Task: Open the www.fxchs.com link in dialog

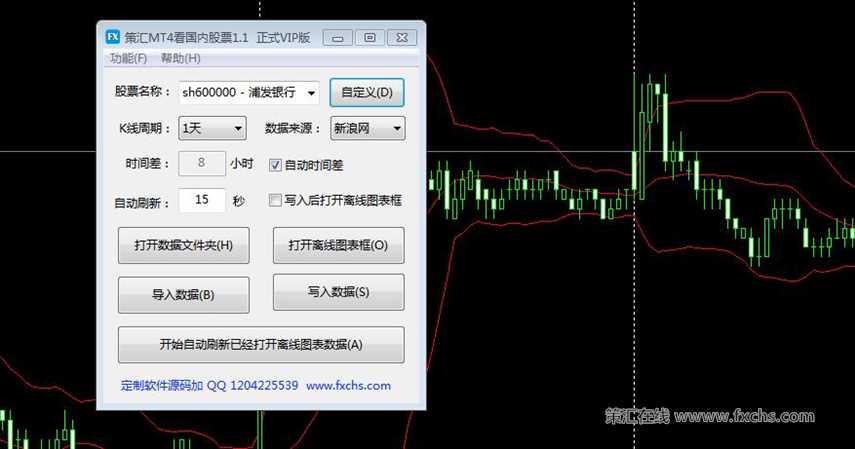Action: pos(348,386)
